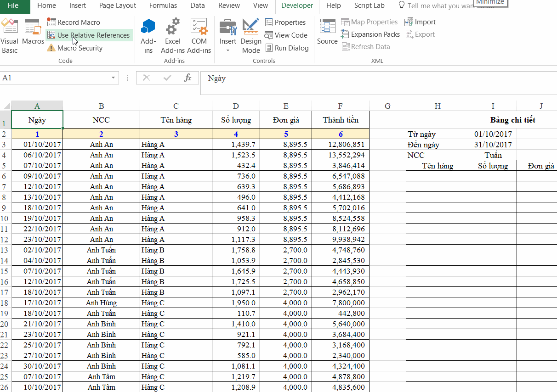Select the cell with 13,552,294
The height and width of the screenshot is (392, 557).
pos(340,155)
